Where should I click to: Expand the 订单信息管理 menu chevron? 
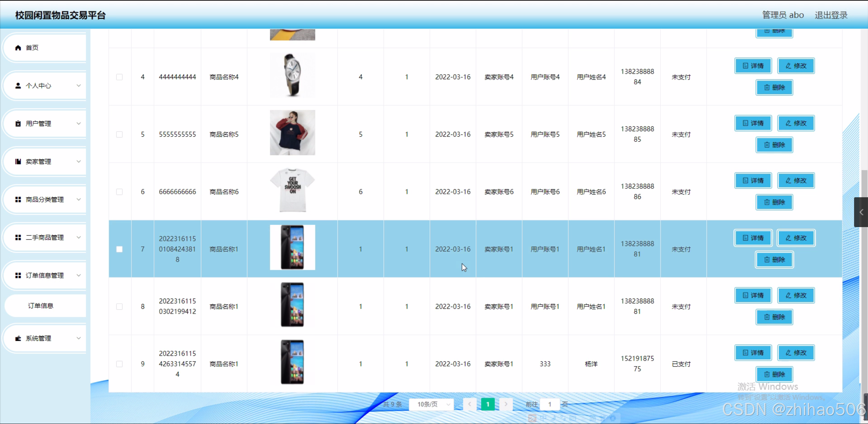79,276
